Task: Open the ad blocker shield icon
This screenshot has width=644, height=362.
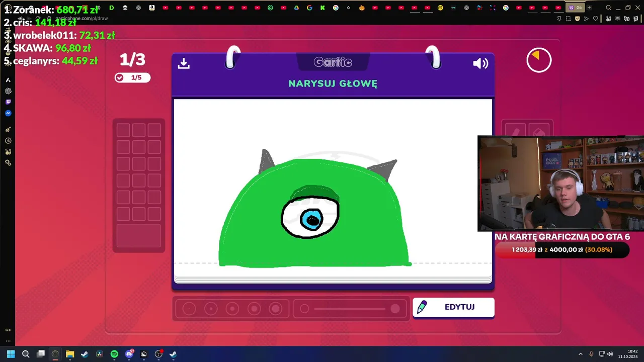Action: click(577, 19)
